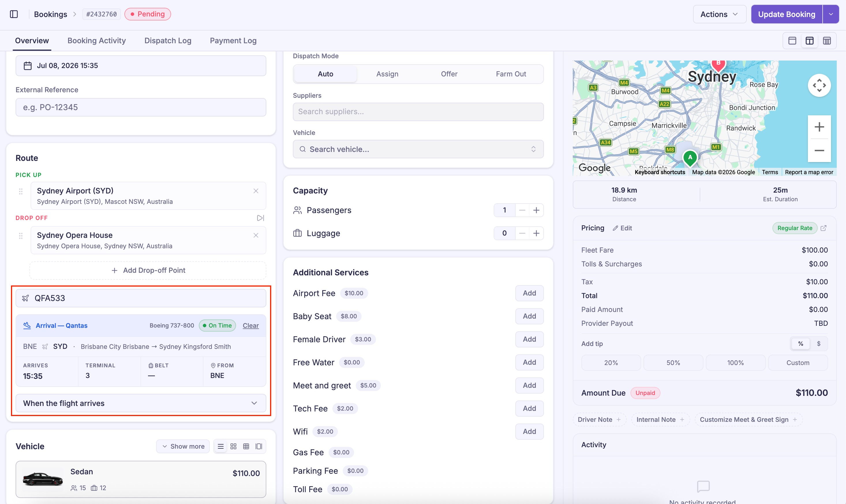Select Offer dispatch mode
846x504 pixels.
(x=449, y=74)
